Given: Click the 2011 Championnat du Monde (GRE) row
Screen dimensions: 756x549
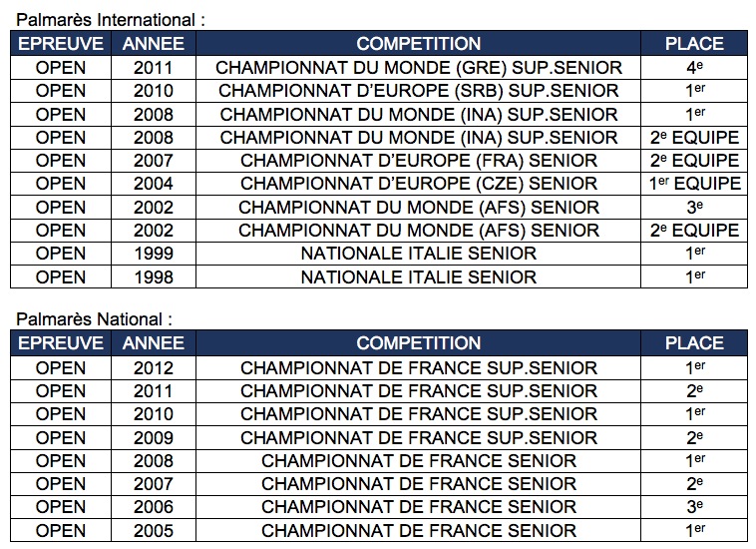Looking at the screenshot, I should click(379, 68).
